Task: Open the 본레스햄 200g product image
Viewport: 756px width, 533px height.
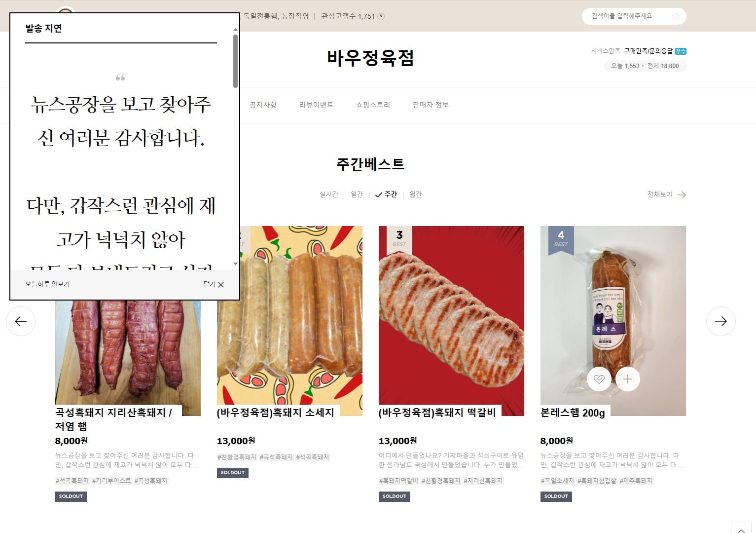Action: [613, 321]
